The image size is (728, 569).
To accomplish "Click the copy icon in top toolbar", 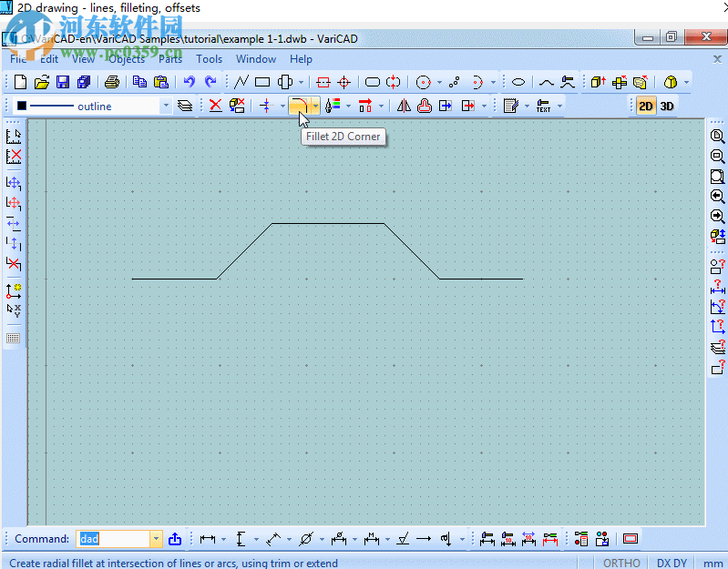I will coord(139,82).
